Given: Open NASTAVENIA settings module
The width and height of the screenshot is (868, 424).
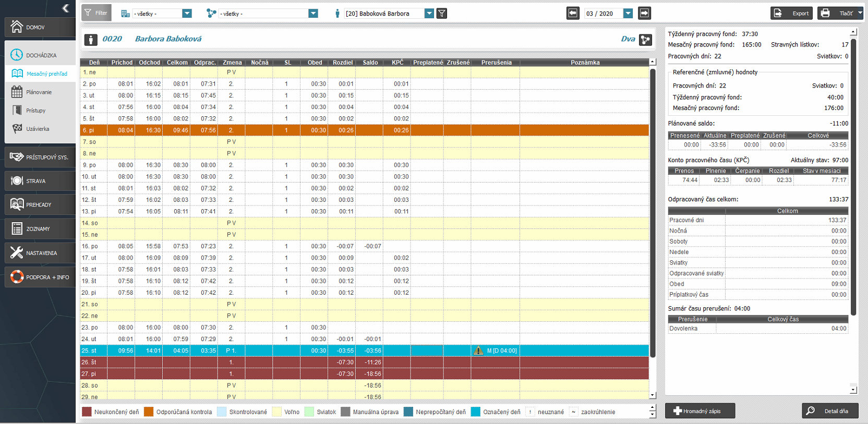Looking at the screenshot, I should (40, 253).
